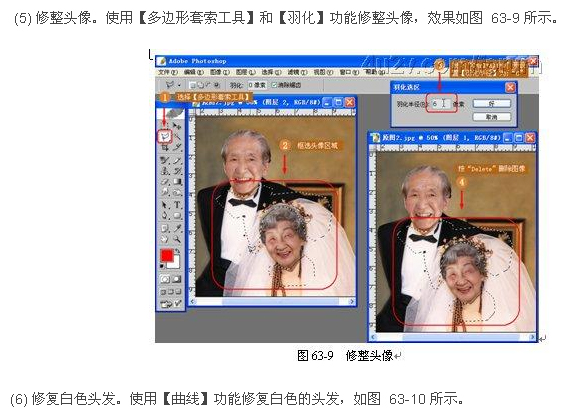Click the red foreground color swatch
The image size is (568, 420).
[x=167, y=255]
